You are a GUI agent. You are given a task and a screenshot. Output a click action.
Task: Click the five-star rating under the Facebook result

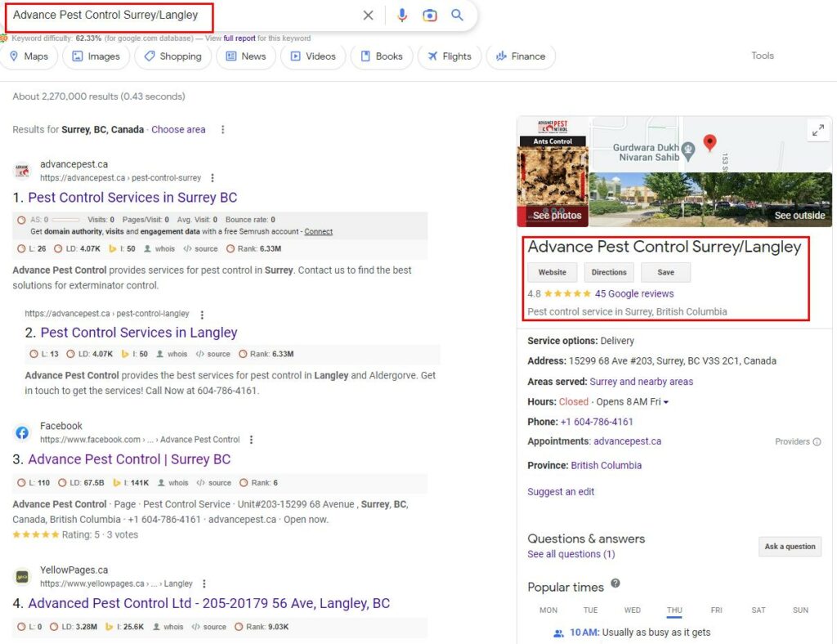(36, 534)
